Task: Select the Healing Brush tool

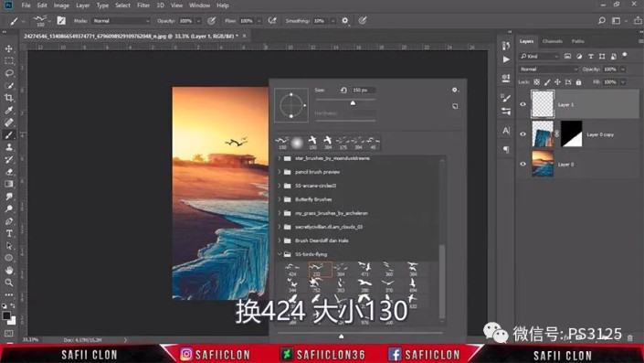Action: pyautogui.click(x=8, y=123)
